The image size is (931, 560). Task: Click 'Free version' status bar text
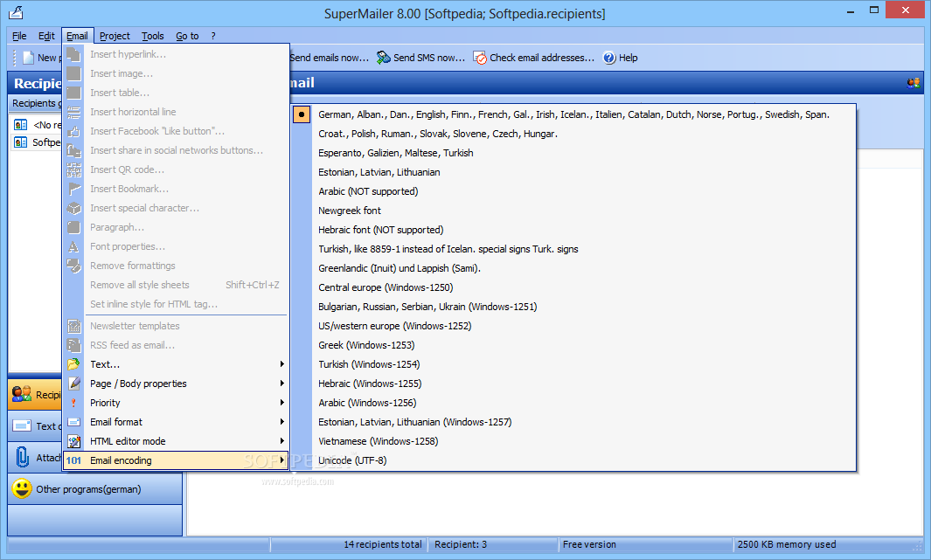[589, 544]
